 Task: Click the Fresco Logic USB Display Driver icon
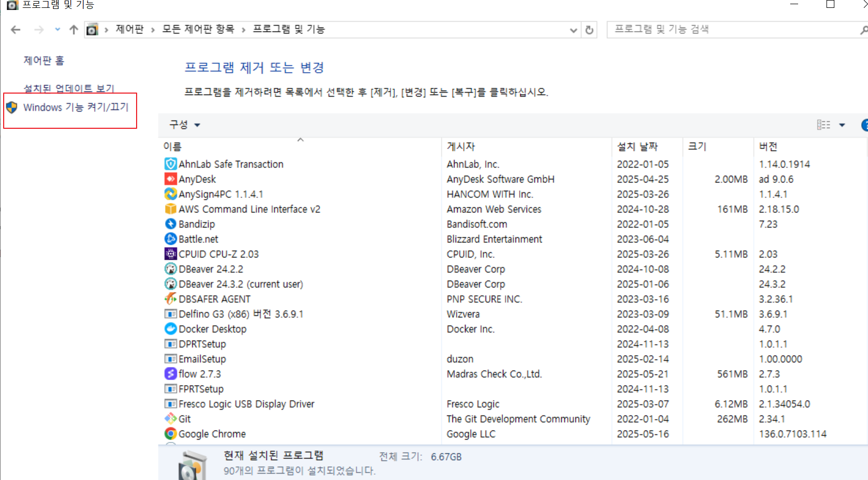click(170, 404)
